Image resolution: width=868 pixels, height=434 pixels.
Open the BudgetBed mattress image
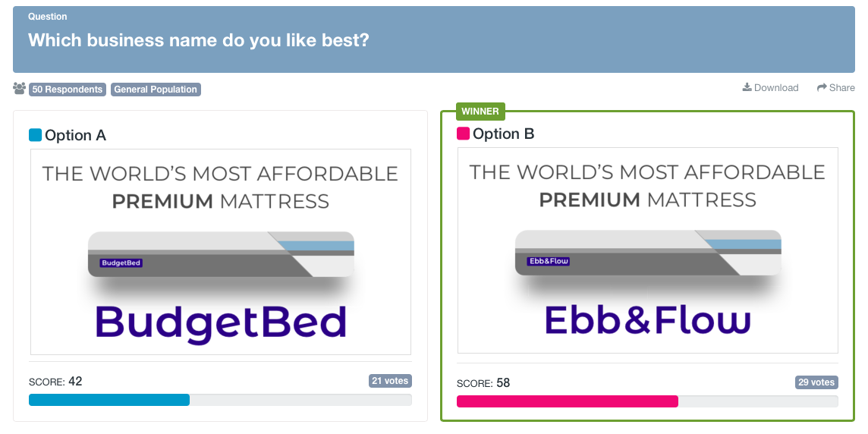(221, 252)
